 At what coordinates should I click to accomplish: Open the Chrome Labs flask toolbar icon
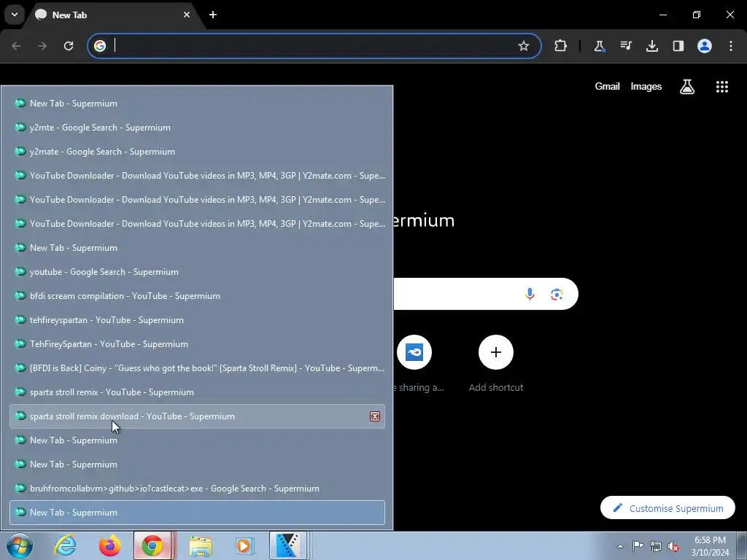coord(600,46)
